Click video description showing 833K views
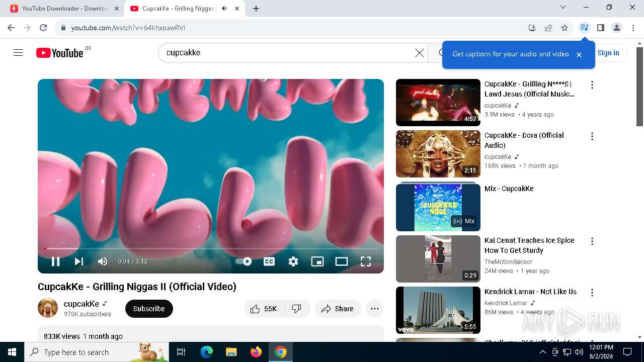644x362 pixels. click(x=211, y=334)
